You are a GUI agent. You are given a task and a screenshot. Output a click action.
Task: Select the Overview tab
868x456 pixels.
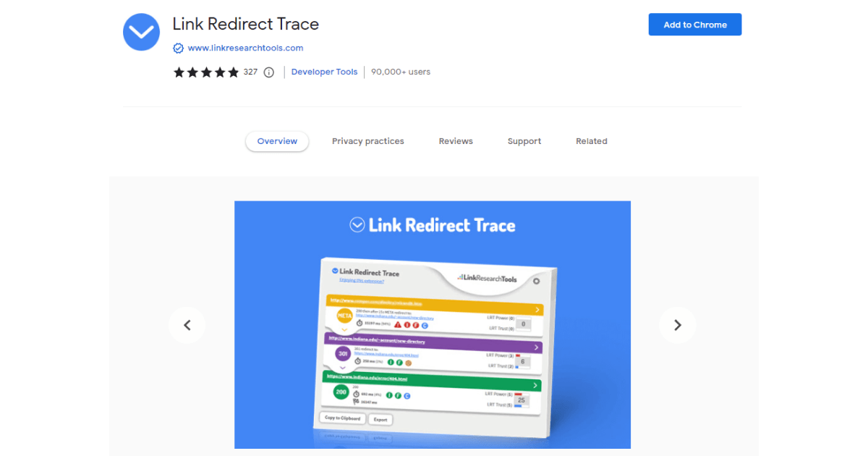click(x=277, y=141)
